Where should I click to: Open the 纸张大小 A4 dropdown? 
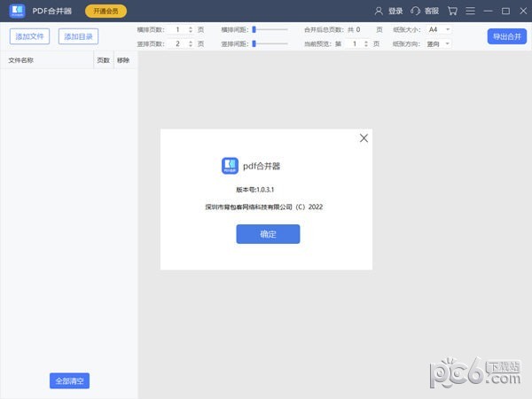pos(439,30)
